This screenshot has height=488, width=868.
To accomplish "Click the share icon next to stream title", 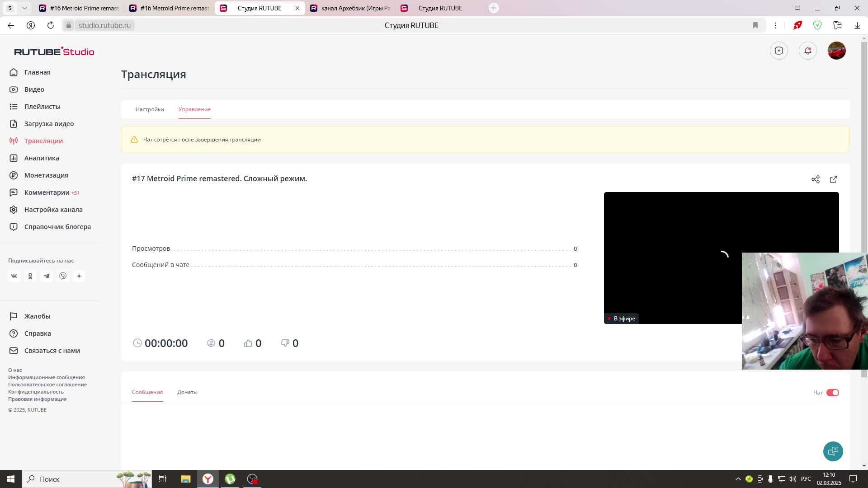I will pos(815,179).
